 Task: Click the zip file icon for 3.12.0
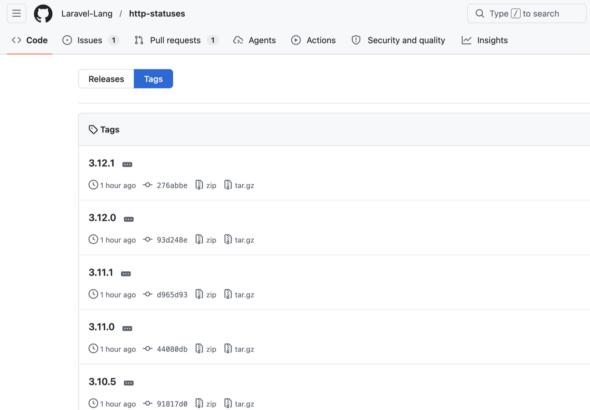(199, 240)
